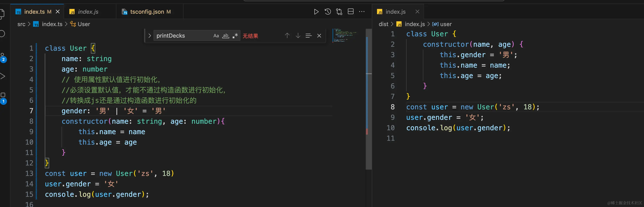Go to next find match
The image size is (644, 207).
298,36
